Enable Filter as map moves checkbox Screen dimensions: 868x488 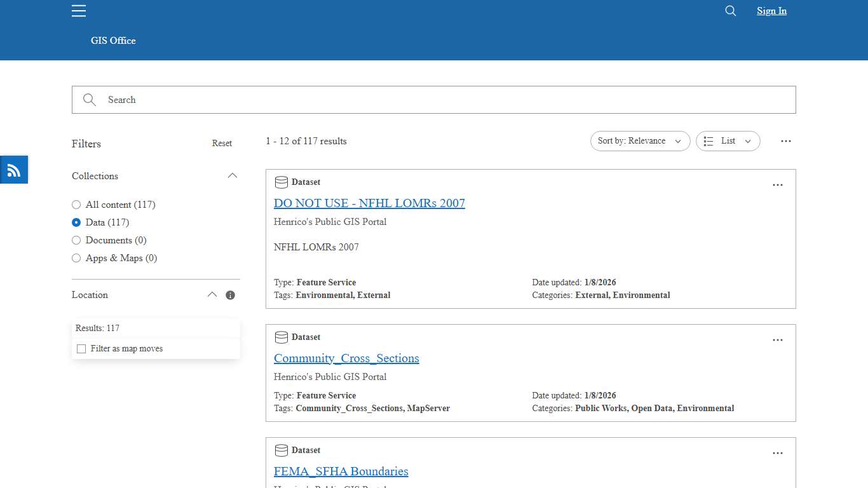[81, 349]
